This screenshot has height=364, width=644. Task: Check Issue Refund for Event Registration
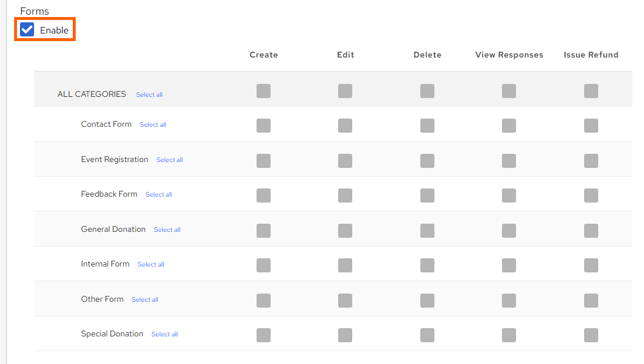pyautogui.click(x=591, y=160)
